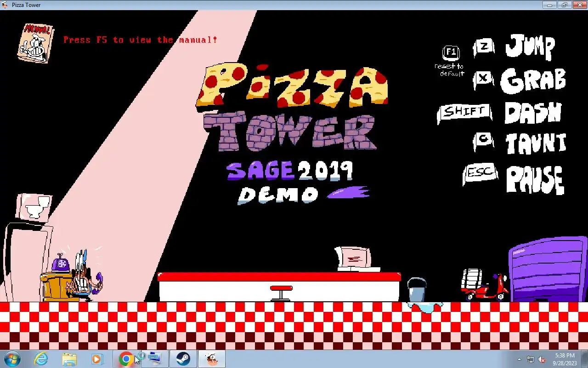Click the Pizza Tower title bar icon

click(x=5, y=5)
